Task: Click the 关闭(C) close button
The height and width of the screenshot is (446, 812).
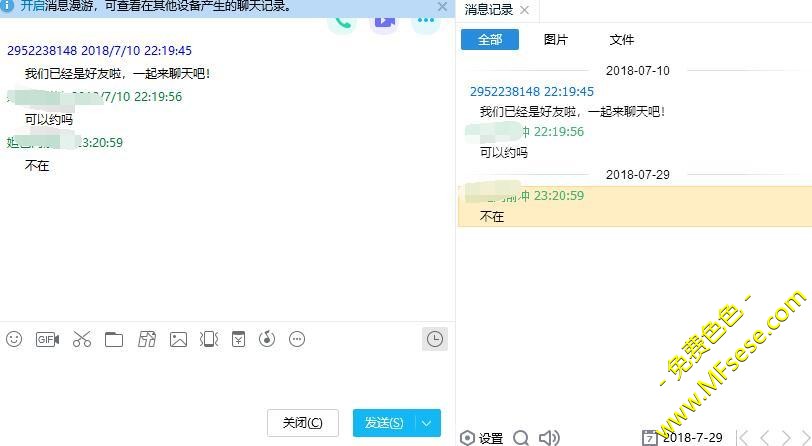Action: [x=302, y=423]
